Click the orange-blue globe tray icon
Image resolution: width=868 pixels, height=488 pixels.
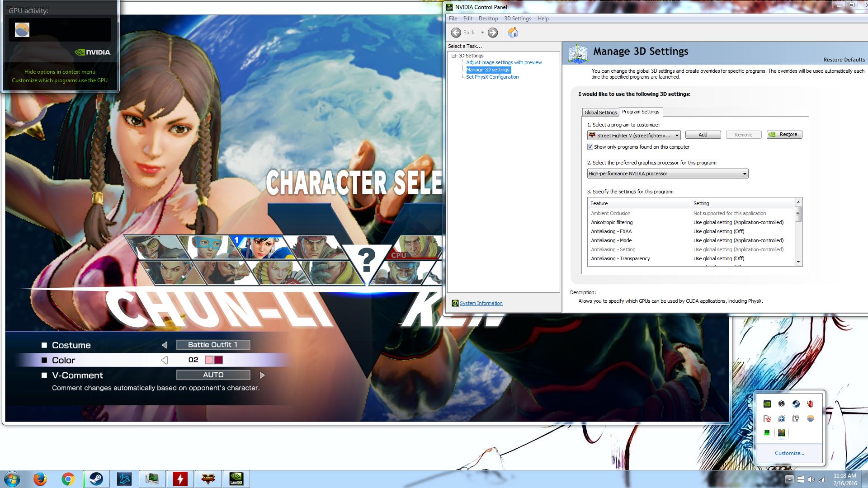pos(810,418)
